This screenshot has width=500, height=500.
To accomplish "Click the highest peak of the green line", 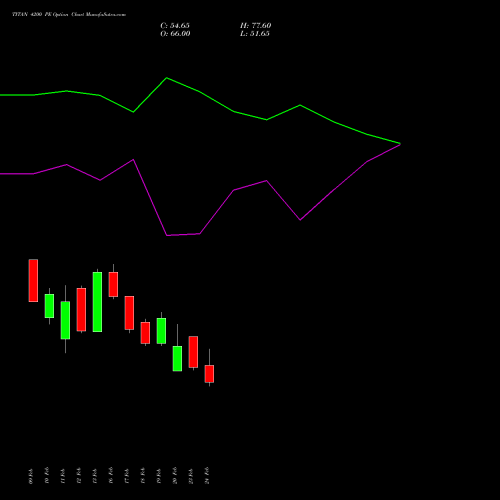I will pos(167,78).
